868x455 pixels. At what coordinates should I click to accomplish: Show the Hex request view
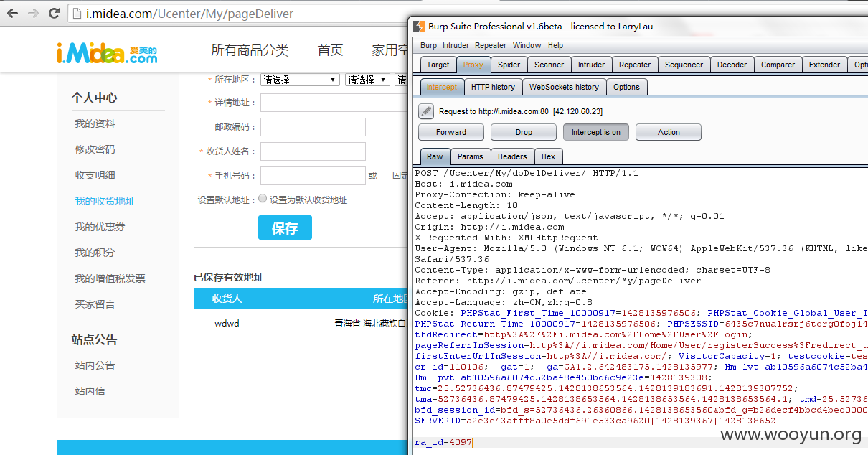click(x=548, y=156)
